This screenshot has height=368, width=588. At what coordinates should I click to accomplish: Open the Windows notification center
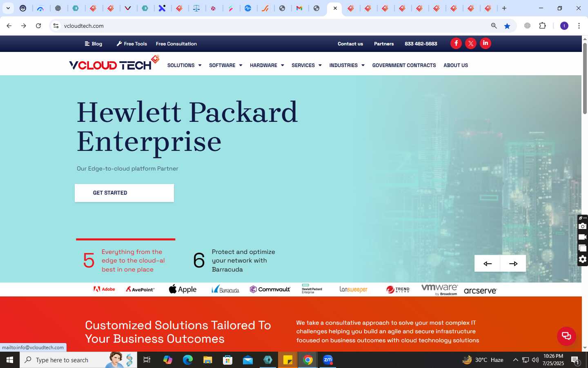coord(575,360)
